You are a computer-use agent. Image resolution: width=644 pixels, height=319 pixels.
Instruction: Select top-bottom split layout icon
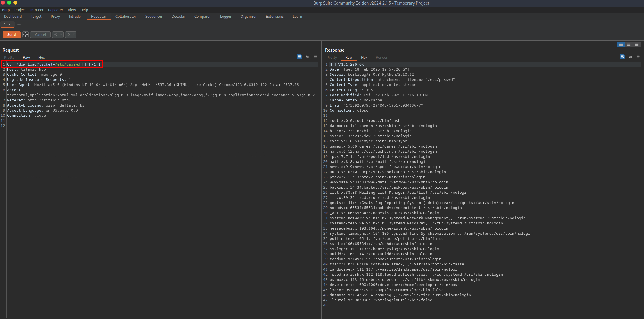(x=629, y=45)
